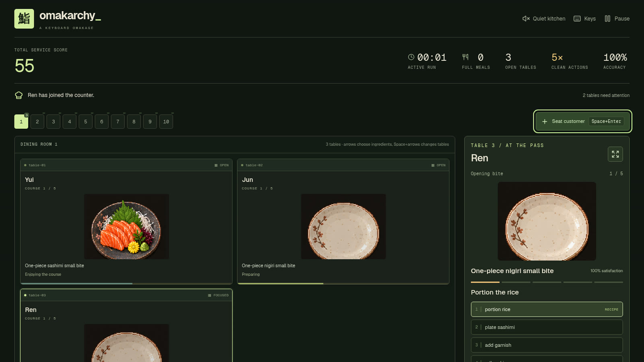The width and height of the screenshot is (644, 362).
Task: Click the FOCUSED badge on table-03
Action: 218,295
